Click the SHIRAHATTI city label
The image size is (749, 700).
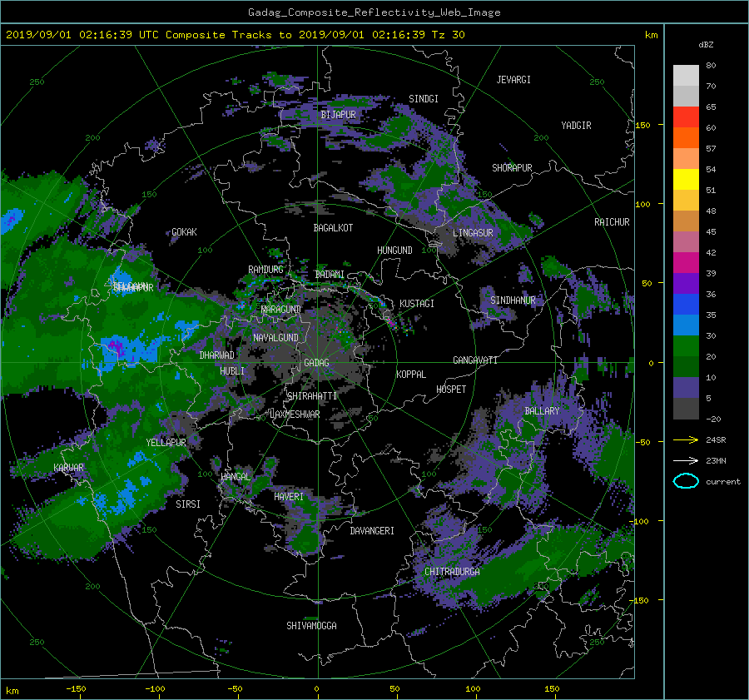(312, 396)
